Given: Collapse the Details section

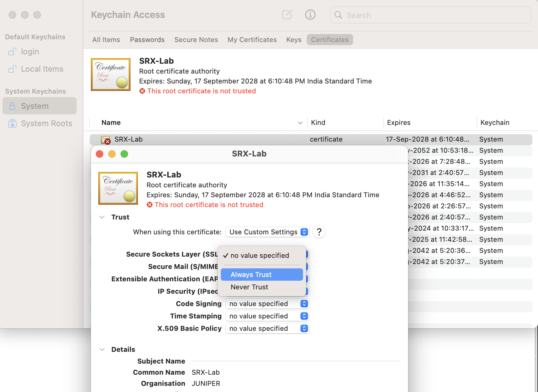Looking at the screenshot, I should pos(102,349).
